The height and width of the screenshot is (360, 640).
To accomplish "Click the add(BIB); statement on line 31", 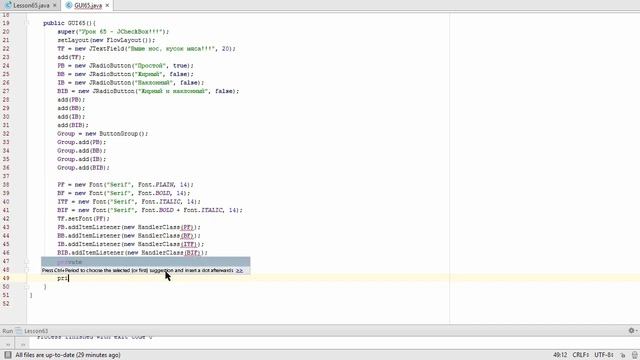I will [x=73, y=125].
